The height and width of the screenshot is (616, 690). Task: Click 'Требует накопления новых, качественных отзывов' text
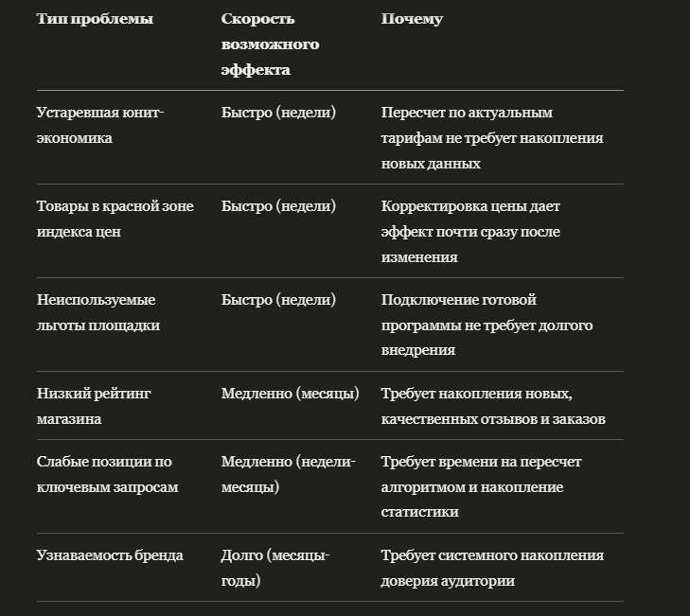click(x=493, y=406)
